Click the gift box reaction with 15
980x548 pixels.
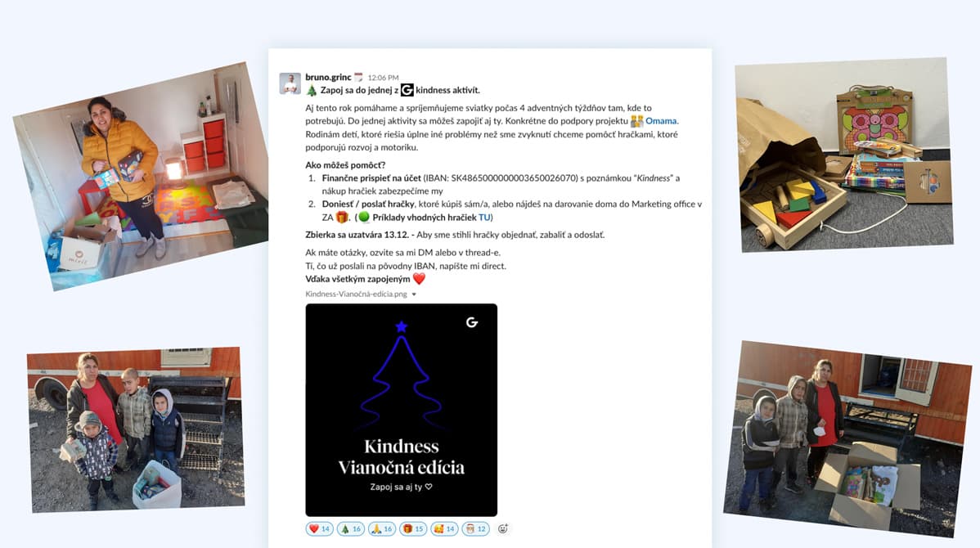pos(413,528)
